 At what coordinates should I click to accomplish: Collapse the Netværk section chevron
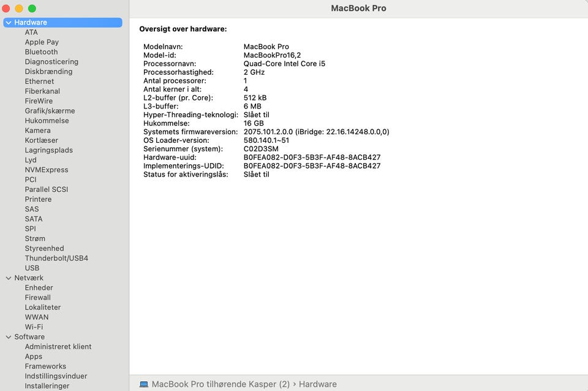coord(8,278)
